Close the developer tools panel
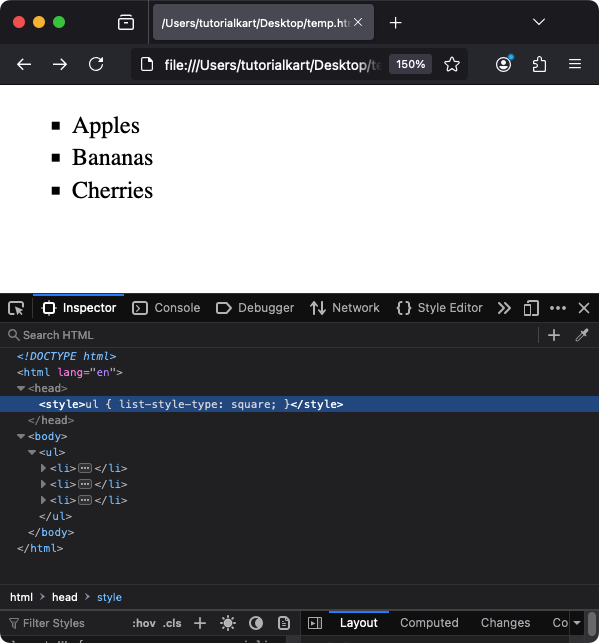This screenshot has width=599, height=643. (x=584, y=308)
